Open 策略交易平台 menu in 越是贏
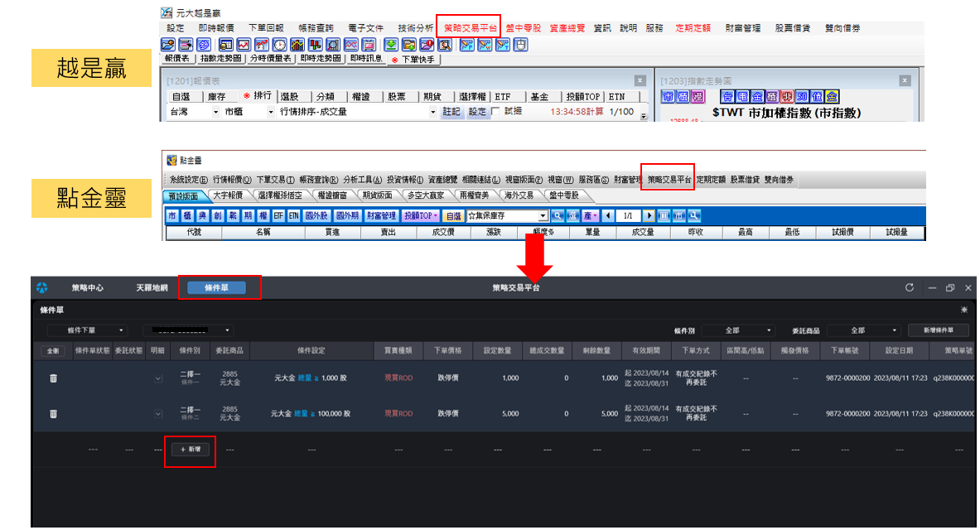The width and height of the screenshot is (980, 530). [x=468, y=27]
